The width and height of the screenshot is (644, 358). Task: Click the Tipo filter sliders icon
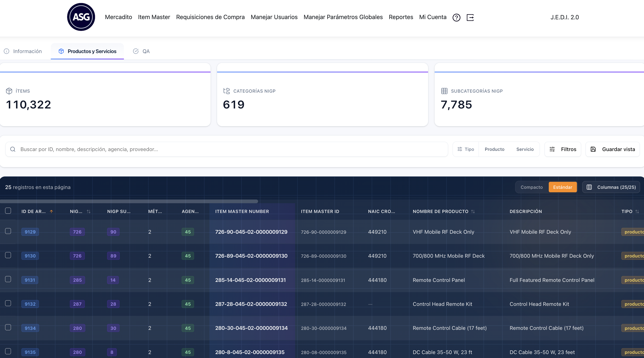click(x=460, y=149)
